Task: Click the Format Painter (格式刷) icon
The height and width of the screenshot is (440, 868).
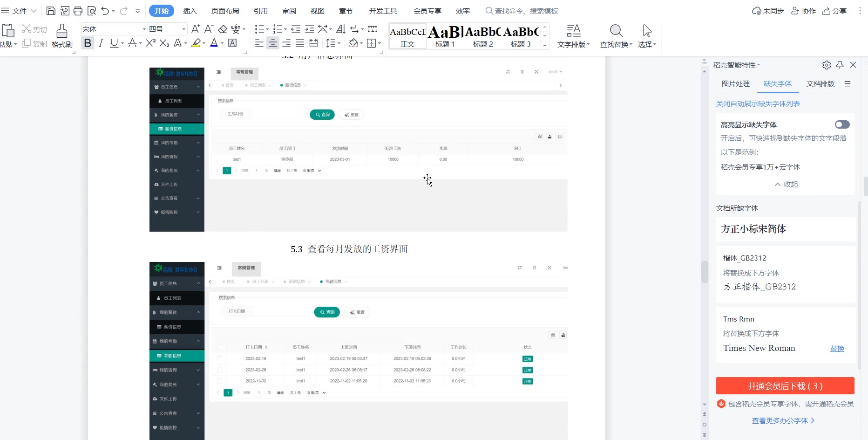Action: 62,36
